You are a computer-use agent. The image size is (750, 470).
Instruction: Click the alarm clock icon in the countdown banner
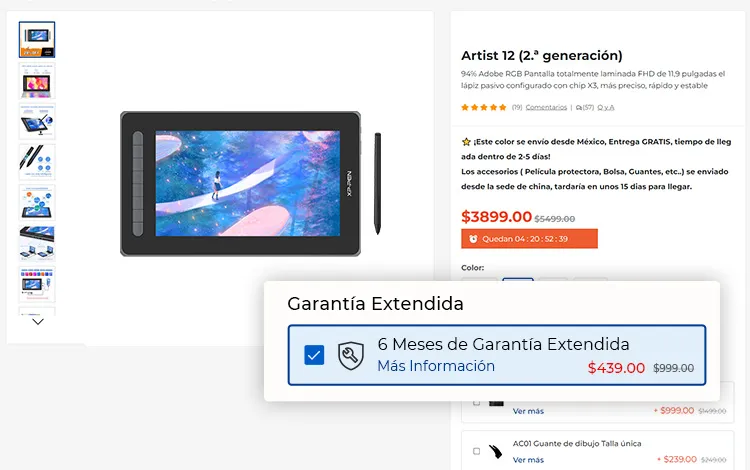(x=473, y=239)
